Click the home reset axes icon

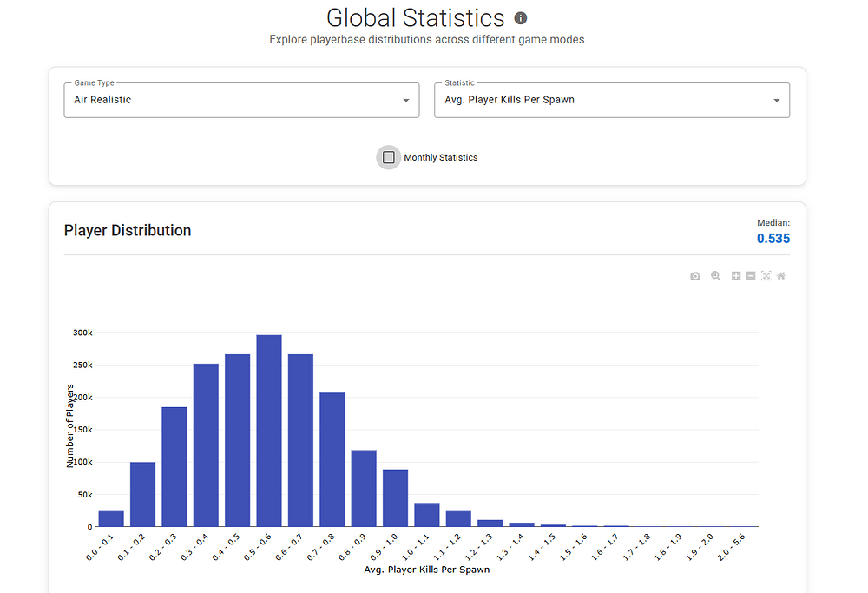click(x=781, y=276)
